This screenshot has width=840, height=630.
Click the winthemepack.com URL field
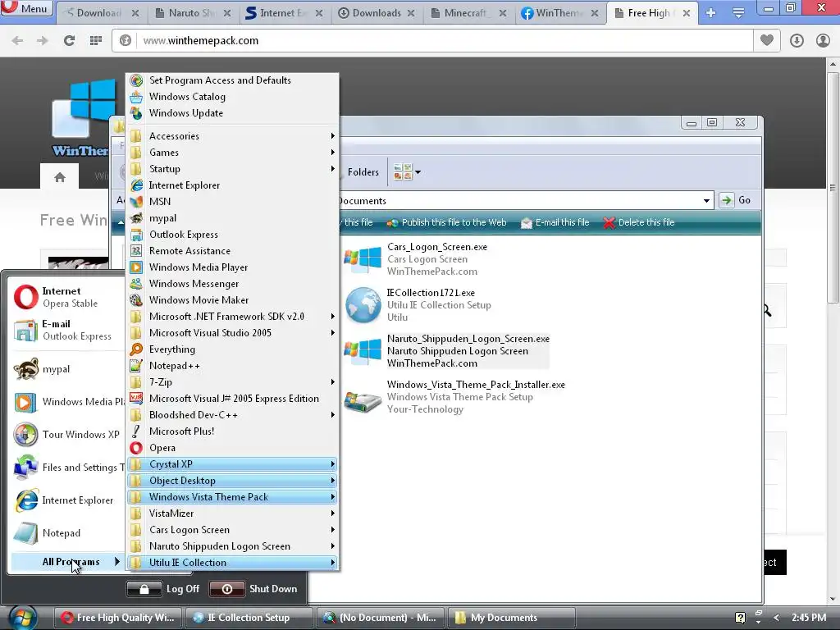(x=431, y=40)
